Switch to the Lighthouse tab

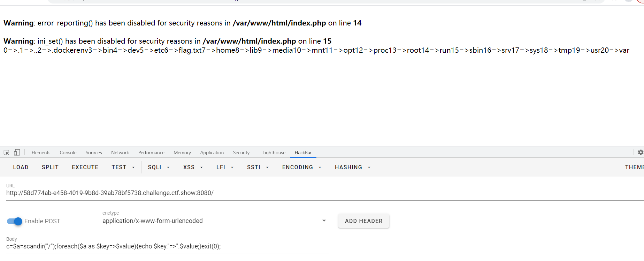(274, 152)
